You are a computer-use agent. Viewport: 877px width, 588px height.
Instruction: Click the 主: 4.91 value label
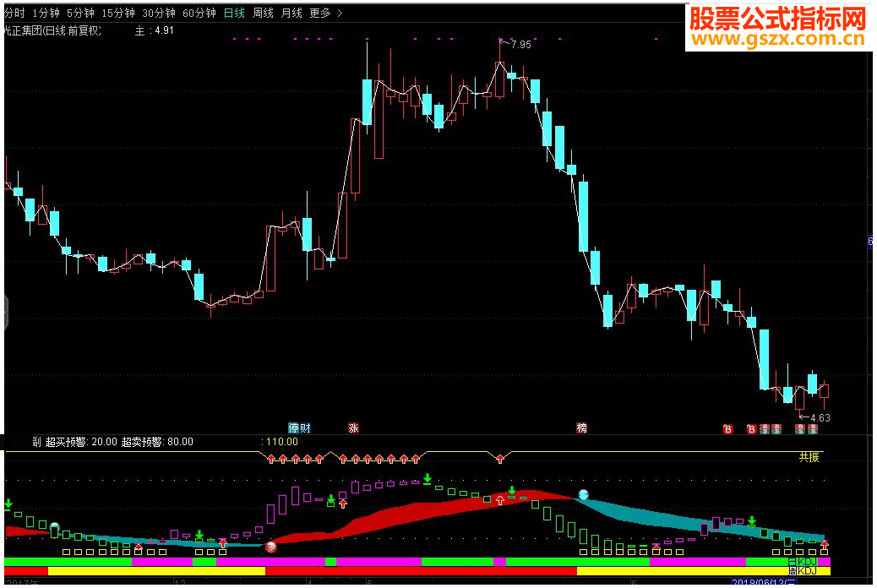pos(155,30)
